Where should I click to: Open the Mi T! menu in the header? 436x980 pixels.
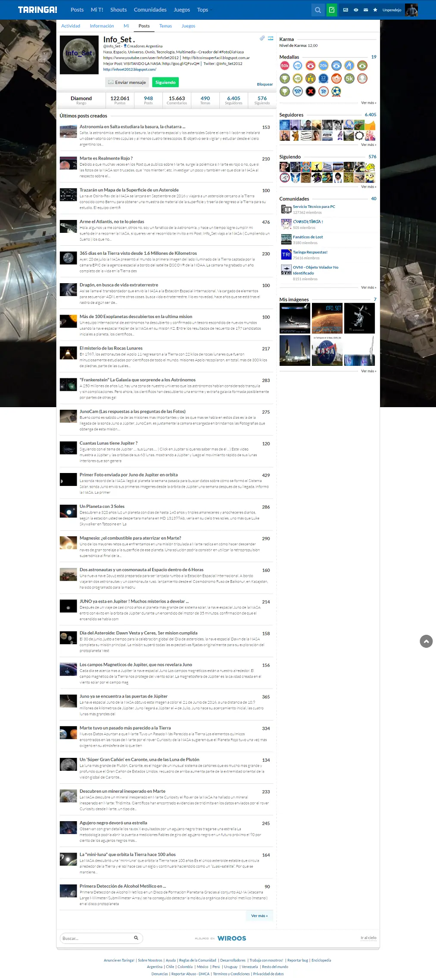(x=97, y=10)
